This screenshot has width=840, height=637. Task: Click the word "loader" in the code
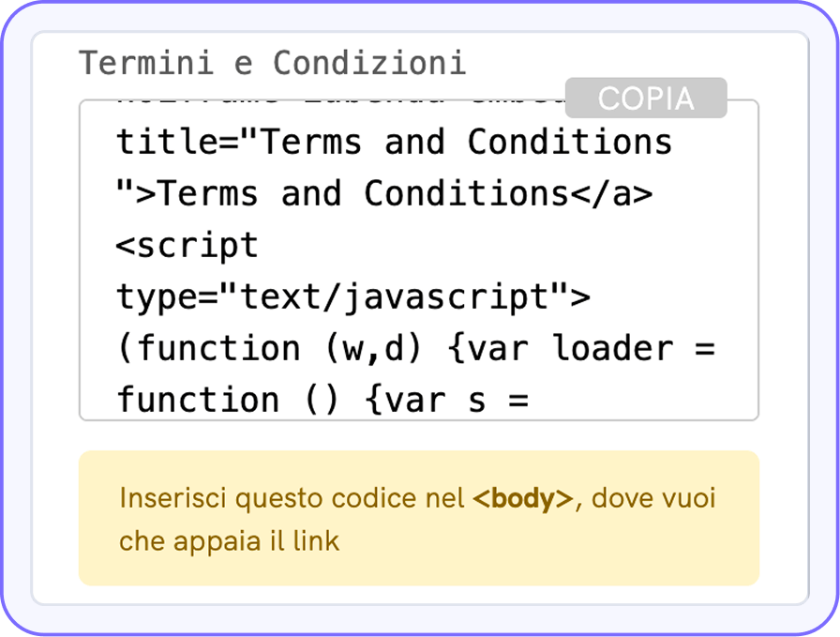point(612,349)
